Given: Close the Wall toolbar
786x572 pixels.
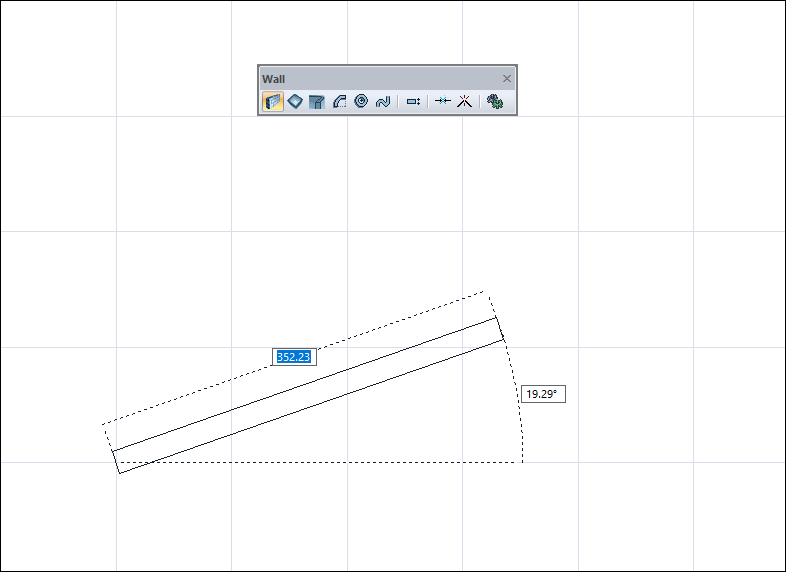Looking at the screenshot, I should pos(507,78).
